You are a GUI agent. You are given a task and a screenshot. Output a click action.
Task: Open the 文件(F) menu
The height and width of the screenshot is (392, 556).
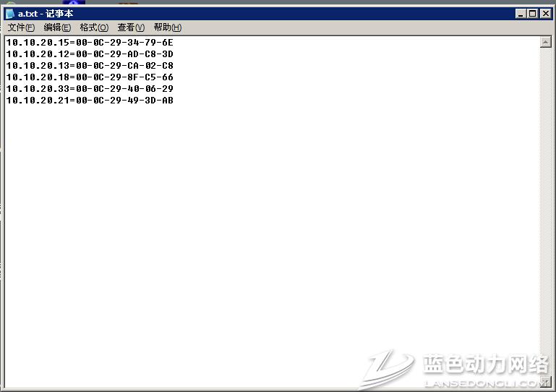pyautogui.click(x=21, y=27)
